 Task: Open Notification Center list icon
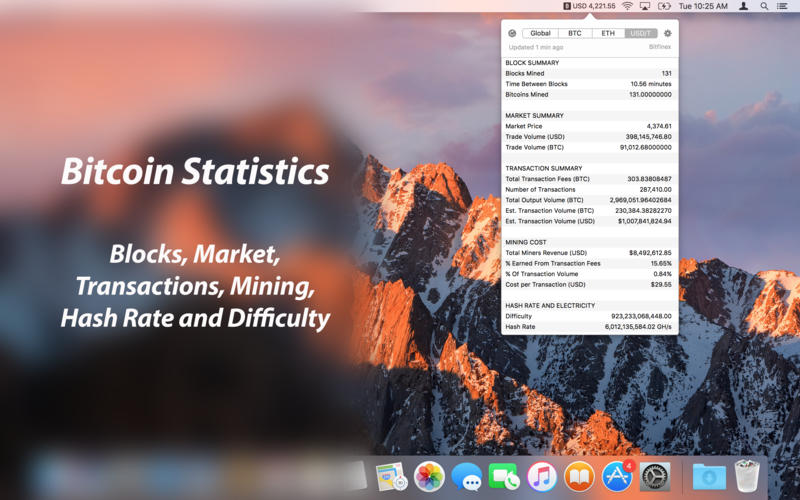pos(786,6)
